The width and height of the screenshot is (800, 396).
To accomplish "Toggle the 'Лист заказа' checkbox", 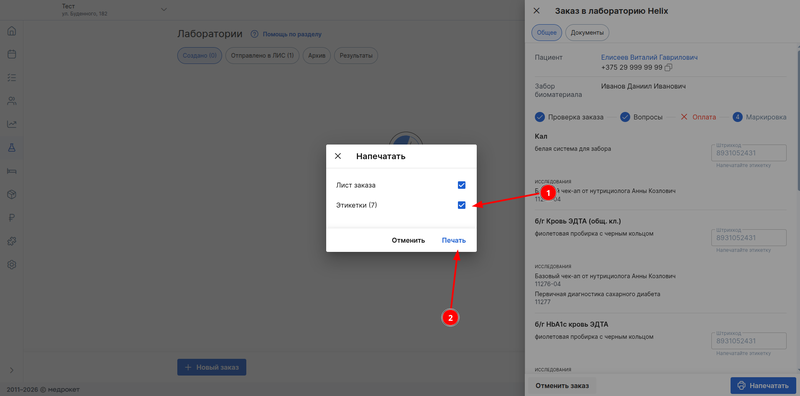I will 462,185.
